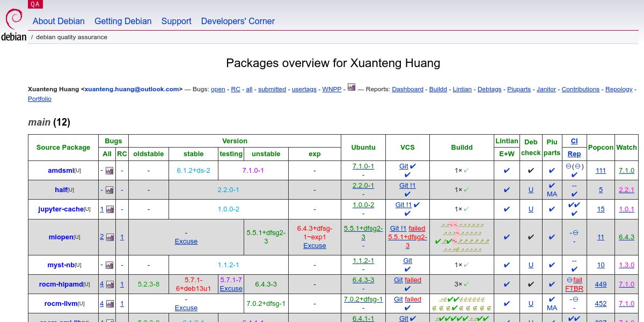Open the Janitor report link
The image size is (644, 322).
tap(546, 89)
